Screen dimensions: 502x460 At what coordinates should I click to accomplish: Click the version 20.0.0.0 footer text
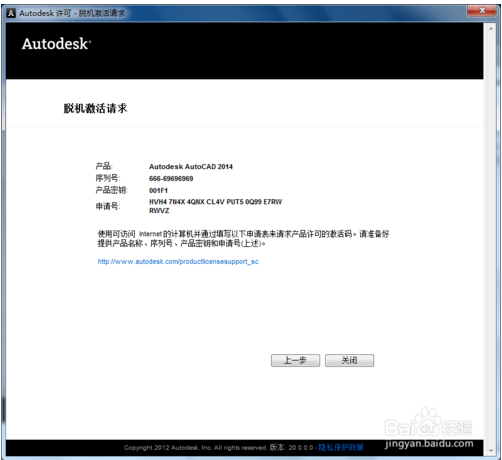pos(291,447)
